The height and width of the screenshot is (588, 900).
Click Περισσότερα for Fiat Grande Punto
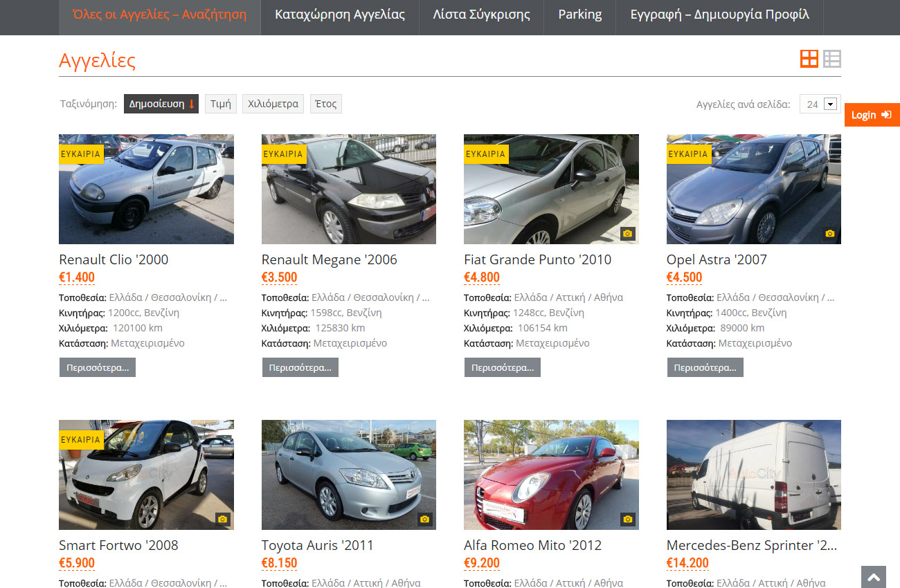503,367
